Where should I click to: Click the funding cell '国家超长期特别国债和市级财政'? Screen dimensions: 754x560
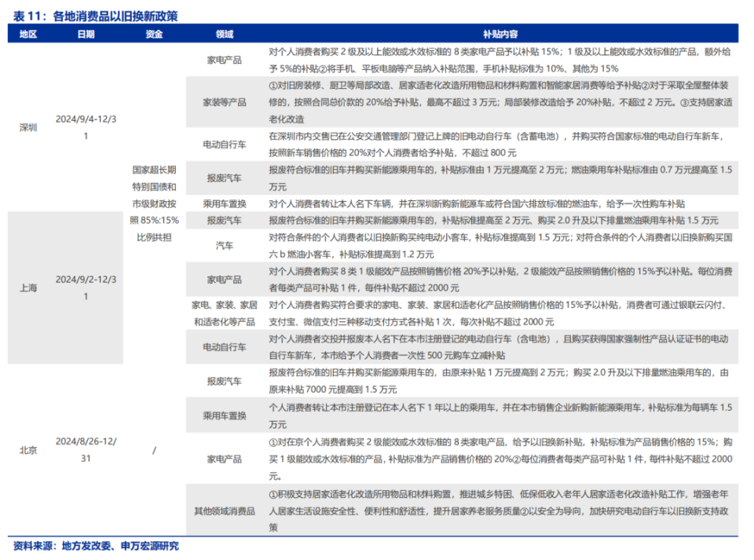154,203
